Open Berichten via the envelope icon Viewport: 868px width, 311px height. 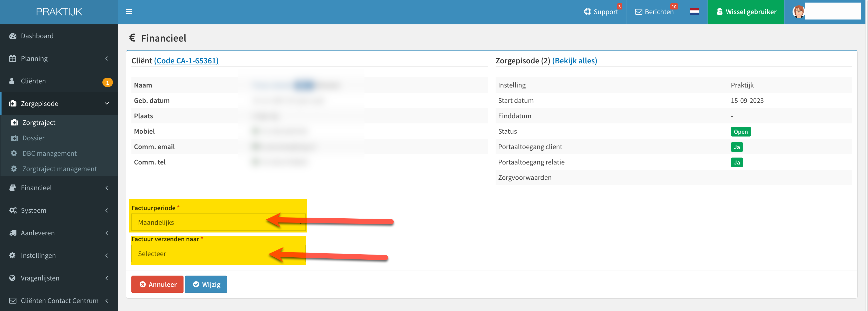coord(638,12)
